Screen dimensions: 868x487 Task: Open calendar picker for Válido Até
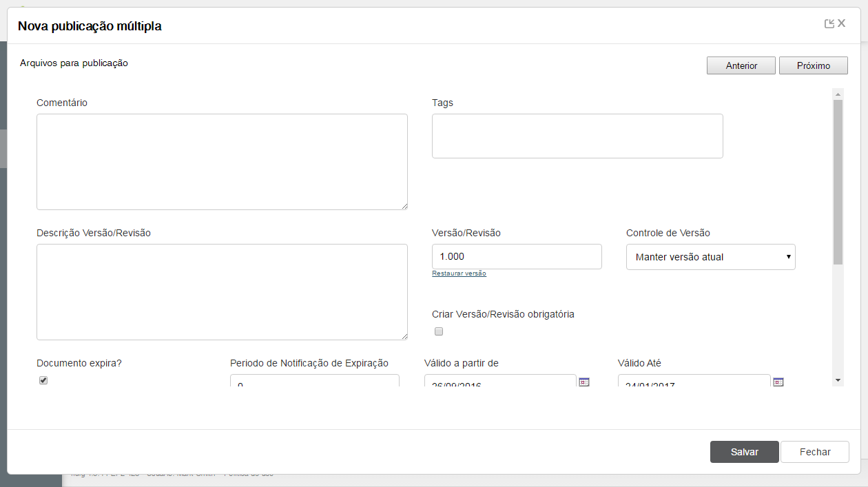pyautogui.click(x=778, y=381)
